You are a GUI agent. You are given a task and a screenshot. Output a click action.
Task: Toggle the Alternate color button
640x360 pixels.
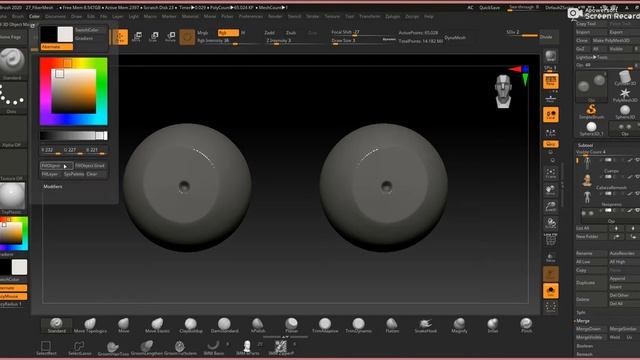point(57,47)
